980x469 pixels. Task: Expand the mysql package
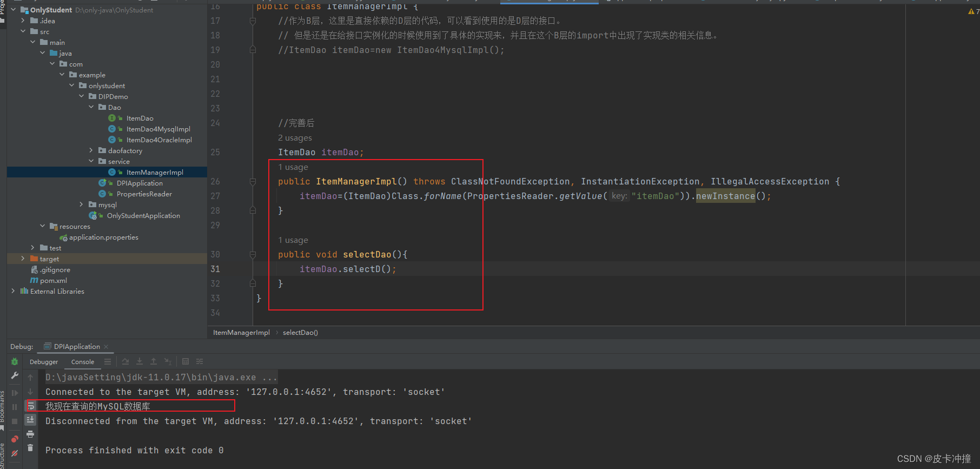(82, 204)
